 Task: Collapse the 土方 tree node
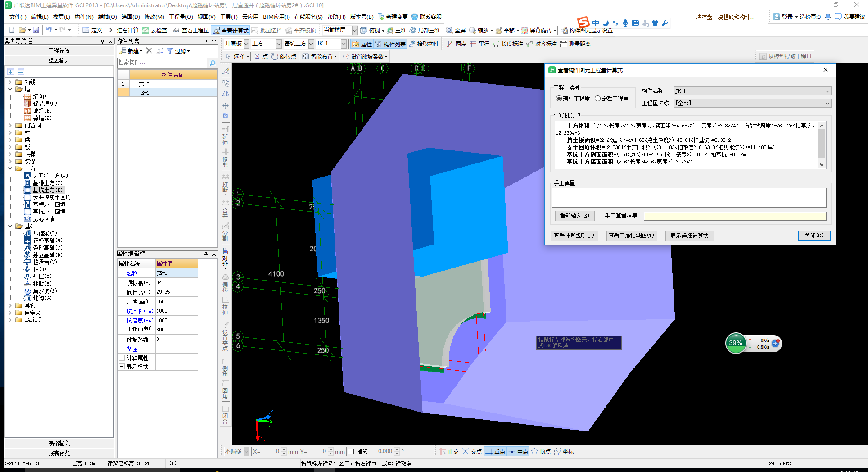10,168
